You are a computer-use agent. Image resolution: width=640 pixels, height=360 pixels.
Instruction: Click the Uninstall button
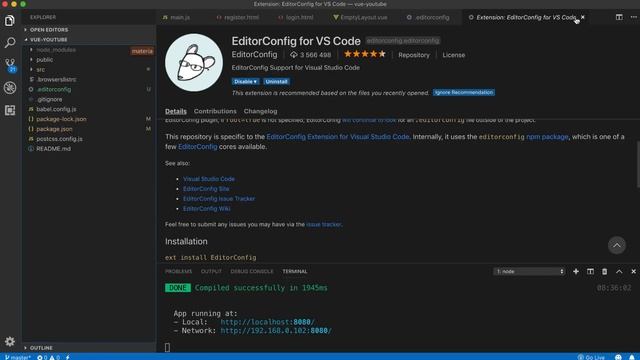pos(276,82)
